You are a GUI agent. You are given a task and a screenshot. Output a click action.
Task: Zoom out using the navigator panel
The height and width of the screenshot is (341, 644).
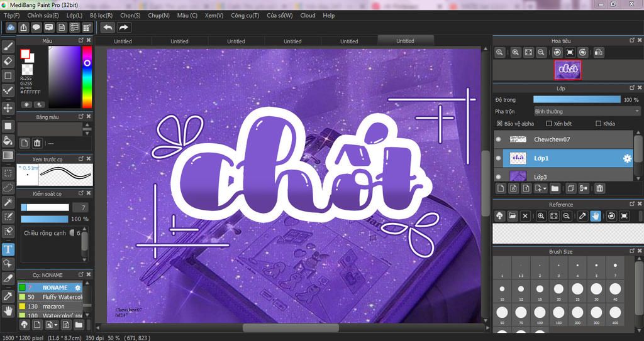(541, 52)
